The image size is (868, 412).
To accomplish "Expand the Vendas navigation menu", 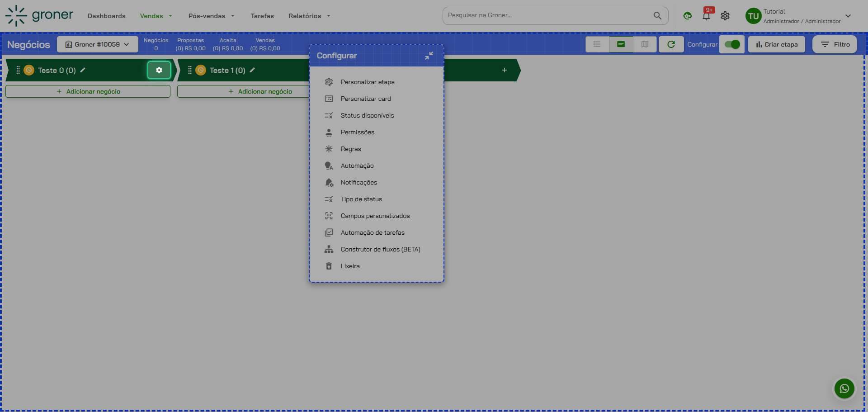I will pos(156,16).
